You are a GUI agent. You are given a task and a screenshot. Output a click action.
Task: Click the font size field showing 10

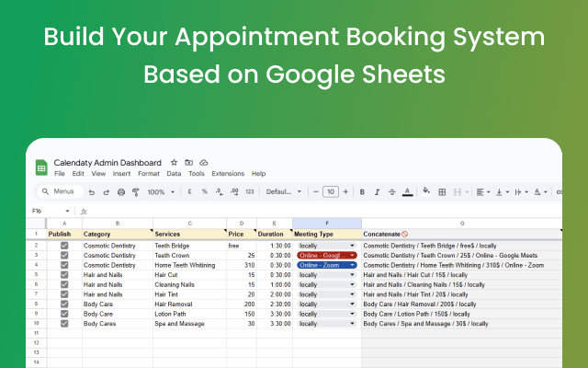point(331,192)
